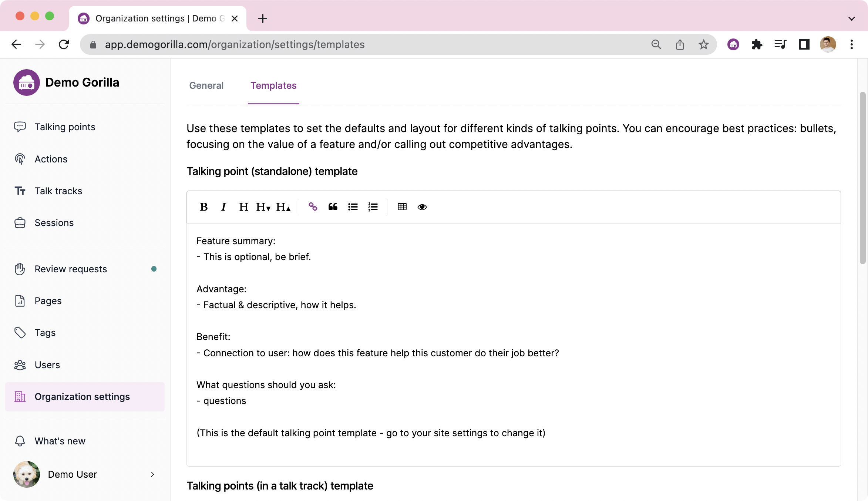
Task: Add a bulleted list in editor
Action: pos(353,207)
